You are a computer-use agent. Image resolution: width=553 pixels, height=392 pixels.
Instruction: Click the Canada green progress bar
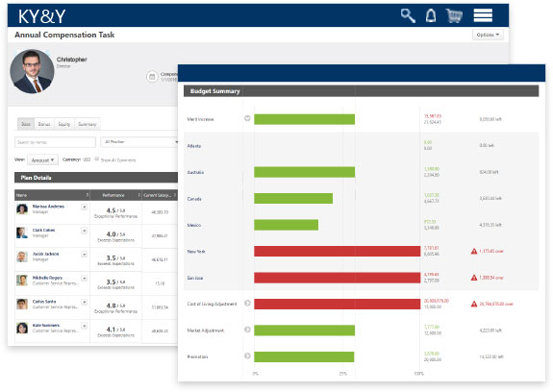[293, 198]
